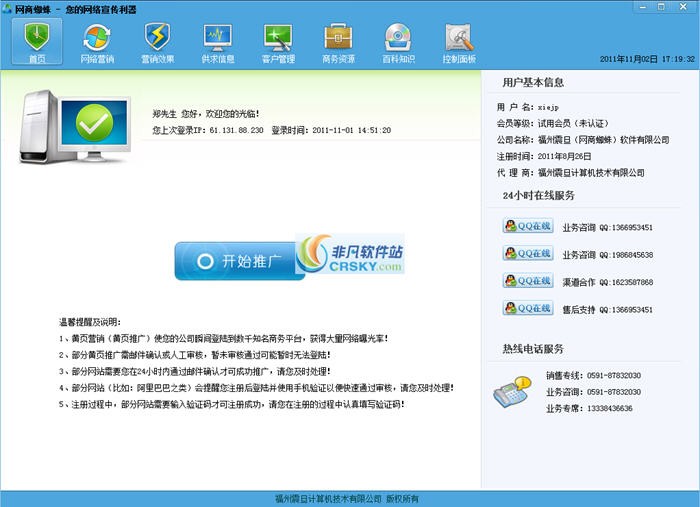
Task: Click the 温馨提醒及说明 heading
Action: tap(90, 322)
